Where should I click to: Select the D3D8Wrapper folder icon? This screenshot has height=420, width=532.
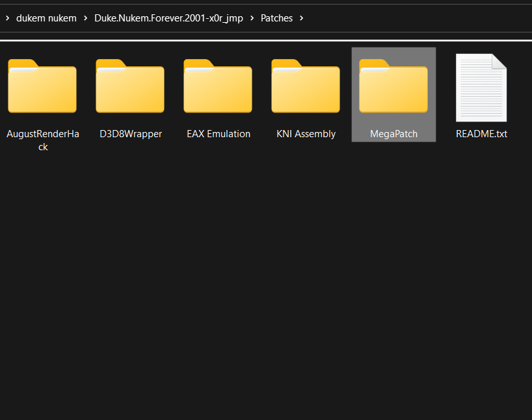(130, 86)
